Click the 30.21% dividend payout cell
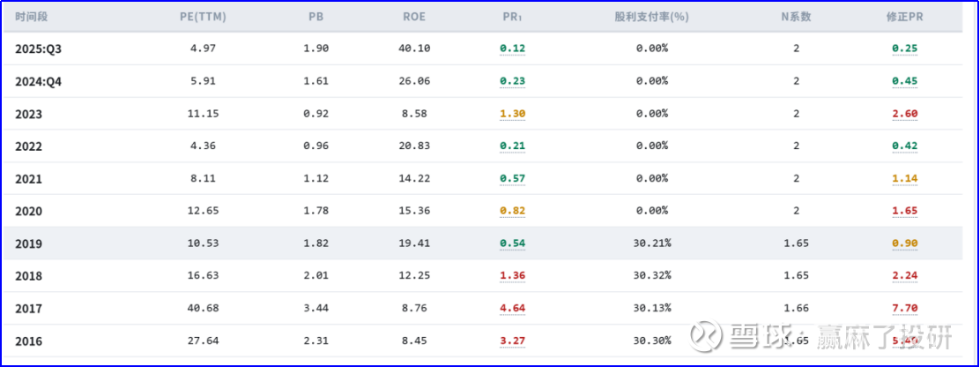The image size is (980, 367). coord(652,243)
